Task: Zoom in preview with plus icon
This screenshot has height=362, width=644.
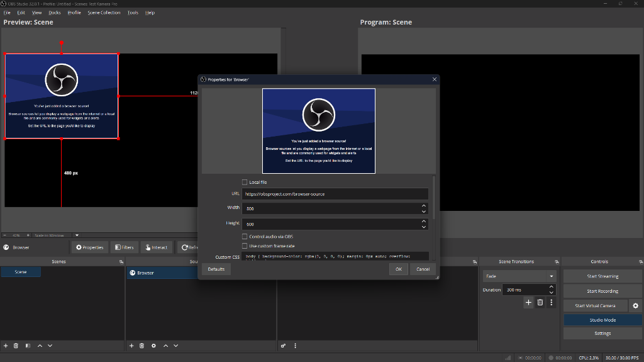Action: 28,235
